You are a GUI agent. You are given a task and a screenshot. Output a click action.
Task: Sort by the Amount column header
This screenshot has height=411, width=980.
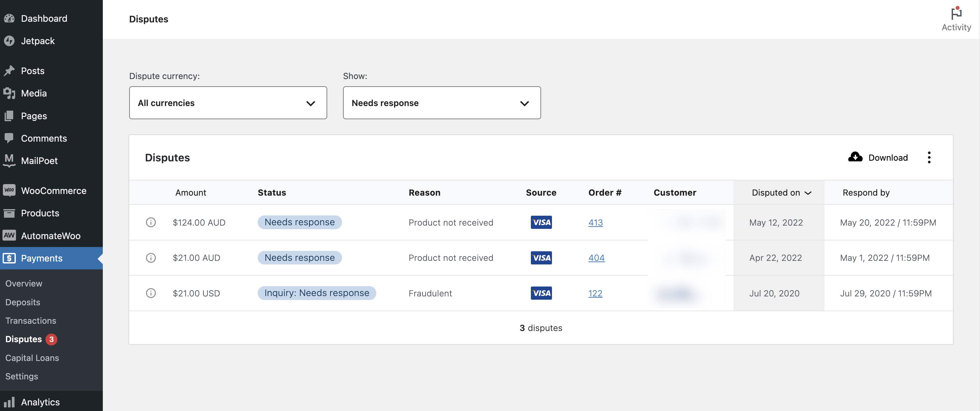pyautogui.click(x=190, y=193)
